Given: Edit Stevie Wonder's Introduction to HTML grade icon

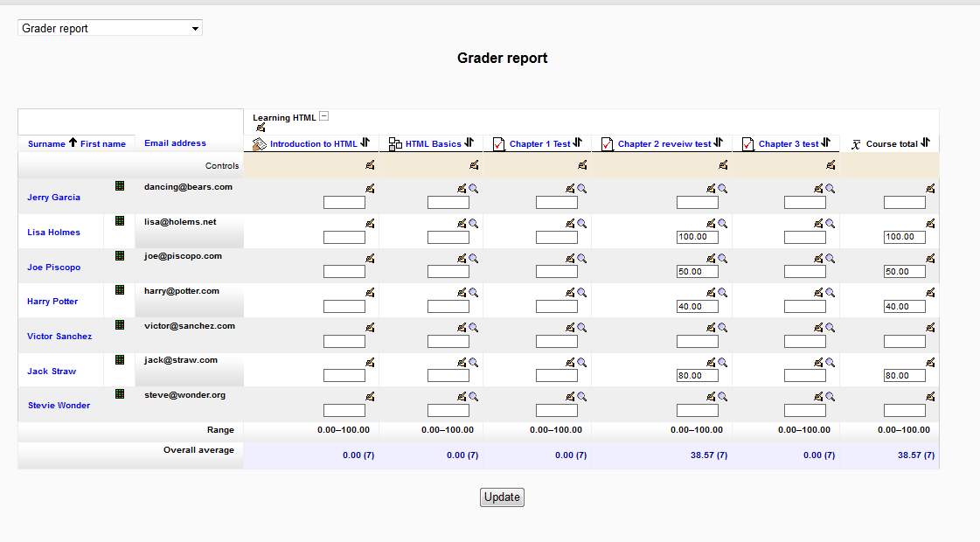Looking at the screenshot, I should point(370,396).
